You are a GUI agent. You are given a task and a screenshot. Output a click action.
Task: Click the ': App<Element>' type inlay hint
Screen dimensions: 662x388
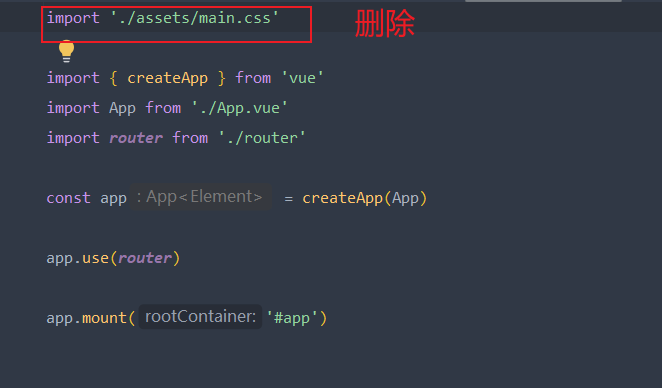coord(201,197)
